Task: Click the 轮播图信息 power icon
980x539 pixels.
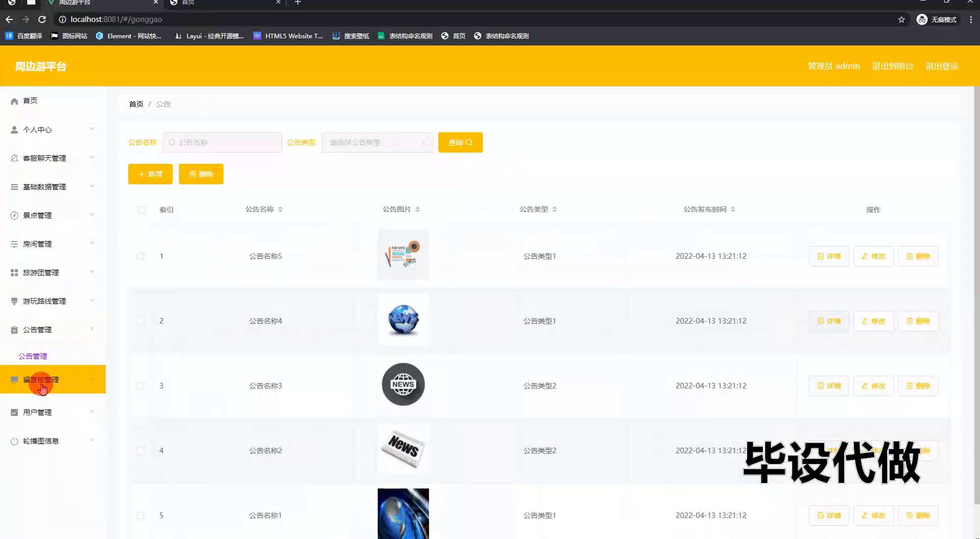Action: click(14, 441)
